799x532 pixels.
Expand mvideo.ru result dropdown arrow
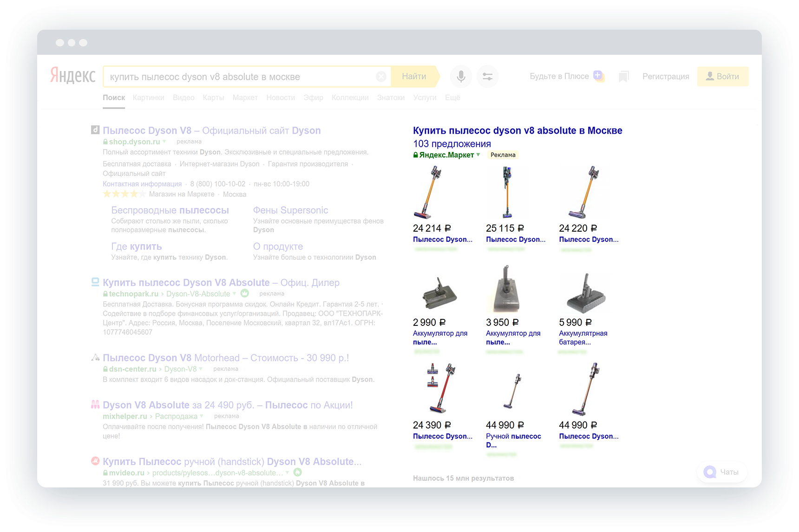tap(287, 473)
